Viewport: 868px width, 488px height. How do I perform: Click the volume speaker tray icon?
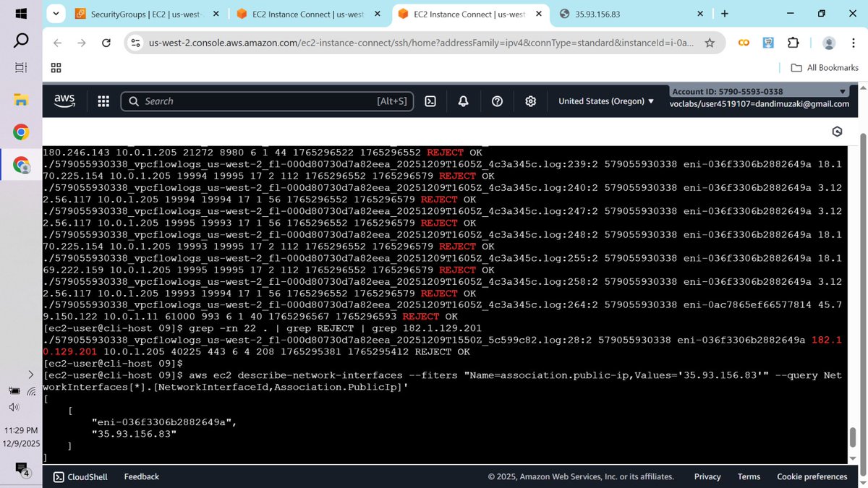[x=14, y=407]
